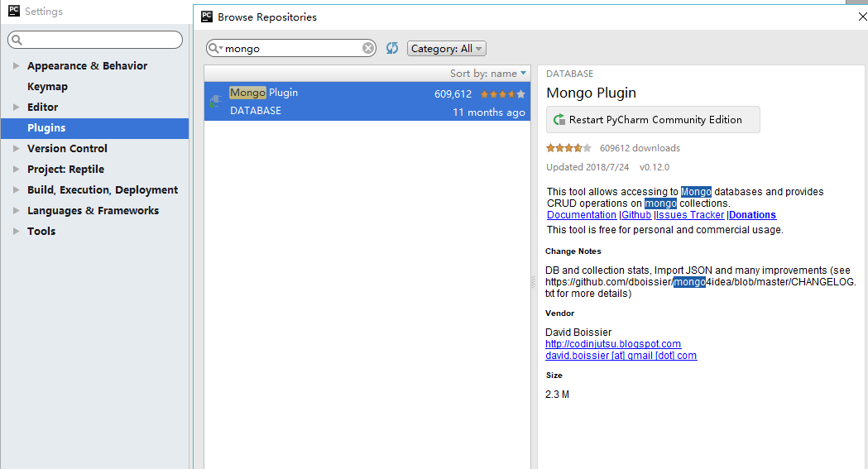Screen dimensions: 868x469
Task: Open the Documentation link
Action: click(581, 214)
